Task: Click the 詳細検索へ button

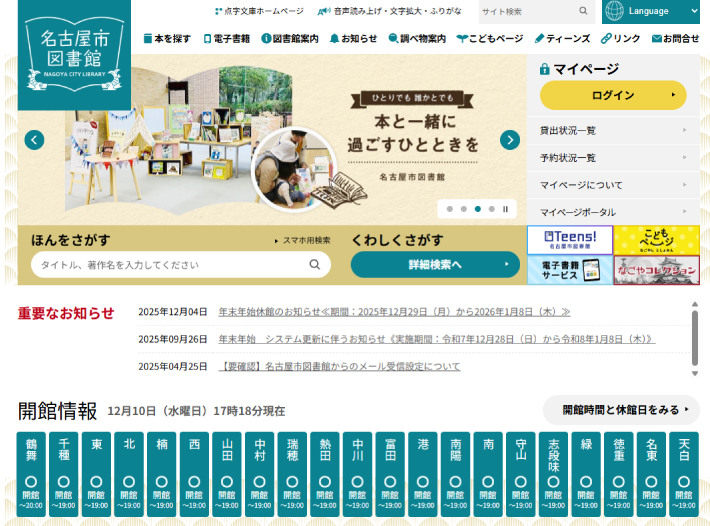Action: [435, 265]
